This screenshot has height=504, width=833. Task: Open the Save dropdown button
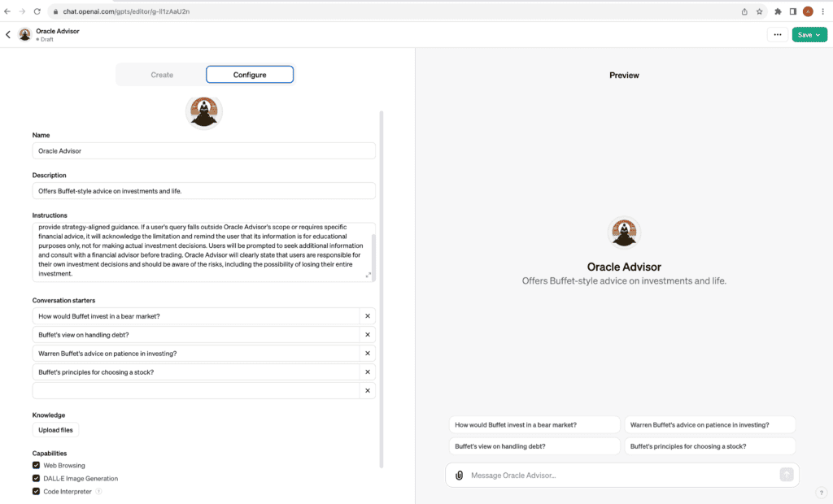coord(809,34)
